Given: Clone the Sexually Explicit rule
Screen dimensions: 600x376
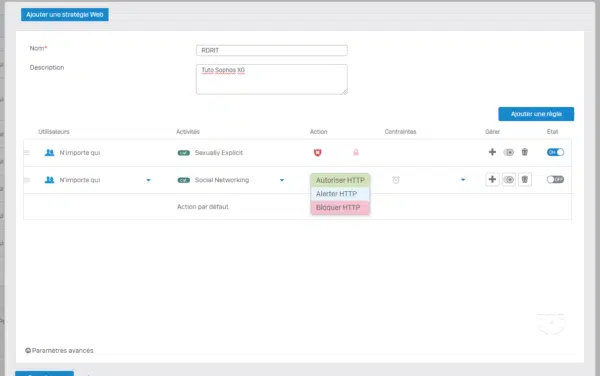Looking at the screenshot, I should [509, 152].
